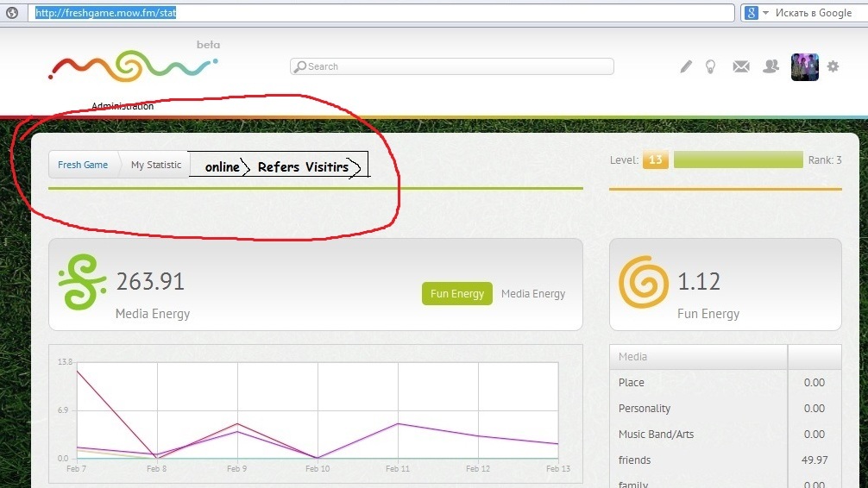
Task: Click the pencil write icon in header
Action: (x=686, y=67)
